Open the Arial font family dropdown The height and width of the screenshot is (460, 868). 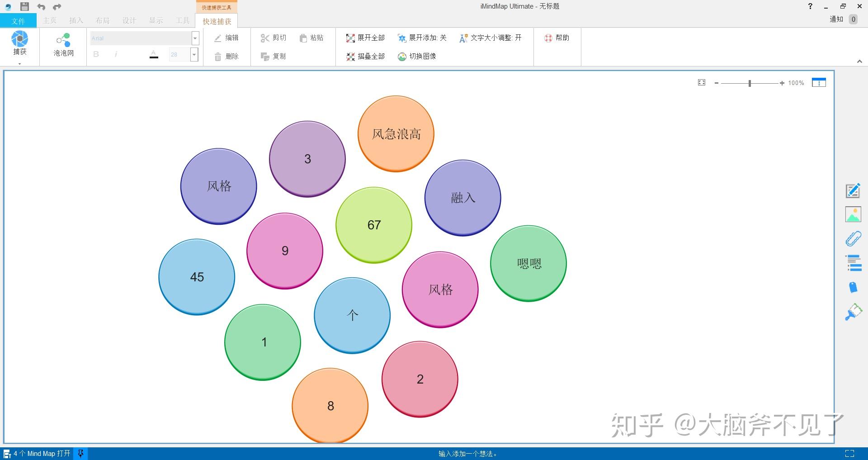click(194, 38)
